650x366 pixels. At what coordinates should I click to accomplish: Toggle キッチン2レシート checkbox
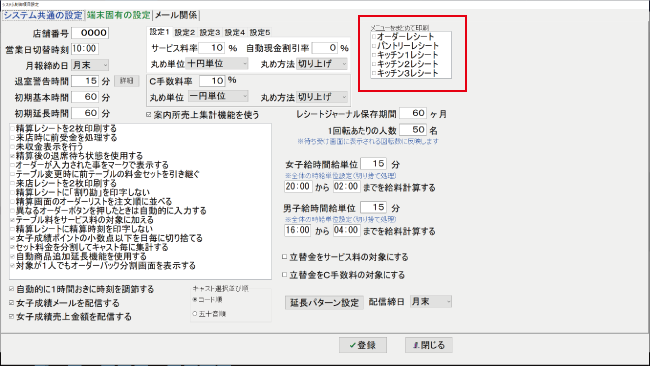374,64
